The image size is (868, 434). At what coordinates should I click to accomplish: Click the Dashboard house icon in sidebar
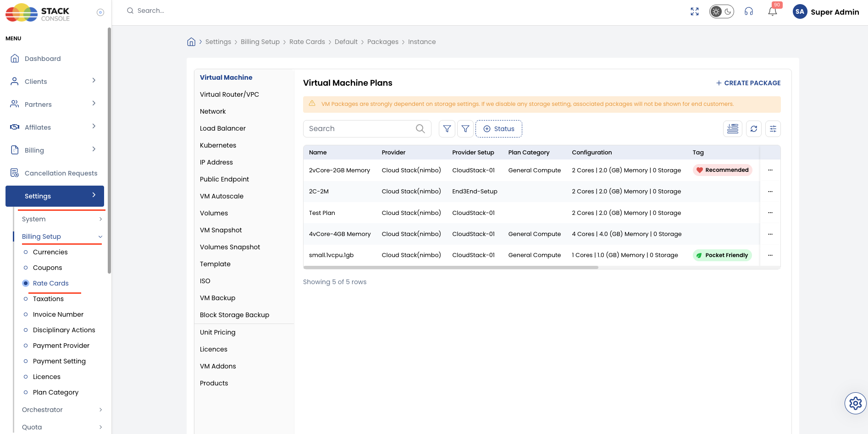click(15, 58)
